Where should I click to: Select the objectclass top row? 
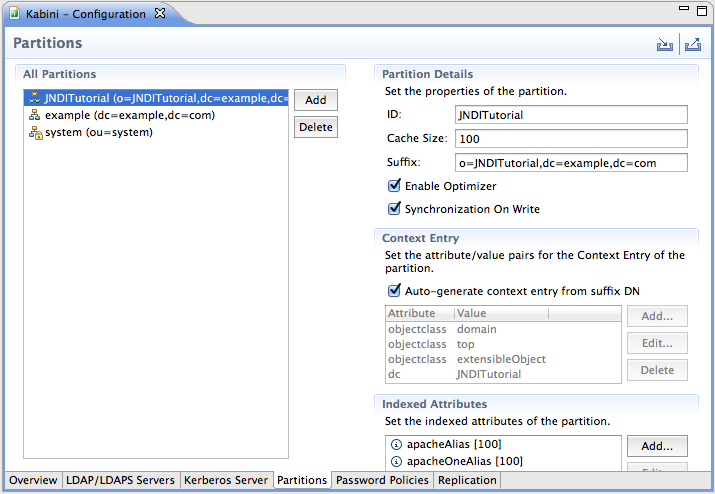pyautogui.click(x=503, y=344)
